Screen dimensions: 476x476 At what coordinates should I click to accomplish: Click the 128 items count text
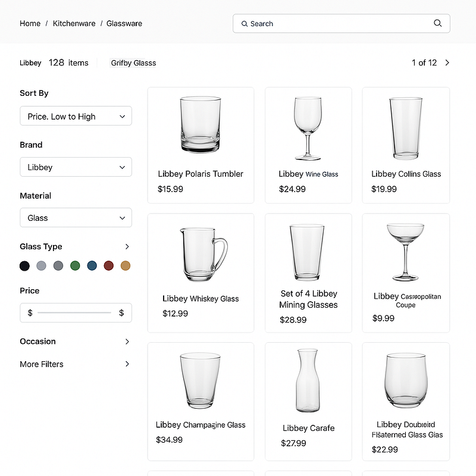68,63
